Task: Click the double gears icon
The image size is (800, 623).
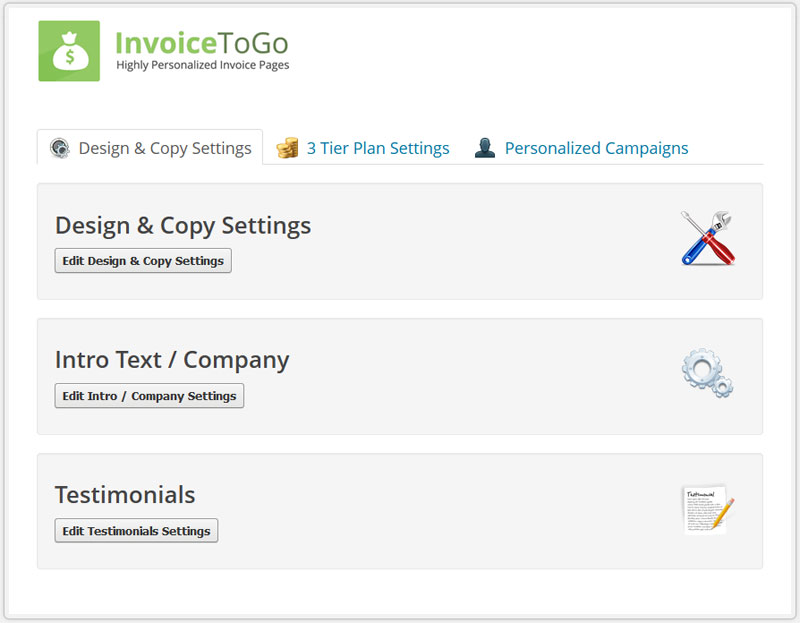Action: (x=708, y=373)
